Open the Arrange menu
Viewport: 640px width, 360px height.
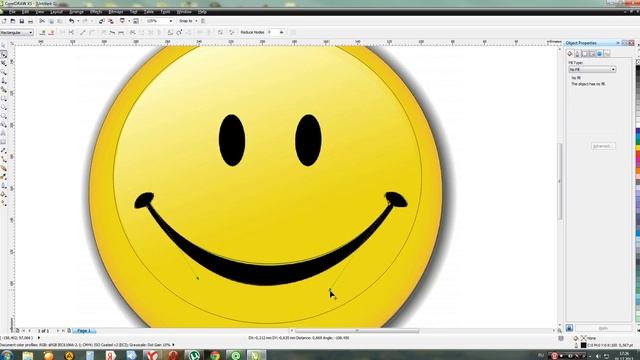76,12
